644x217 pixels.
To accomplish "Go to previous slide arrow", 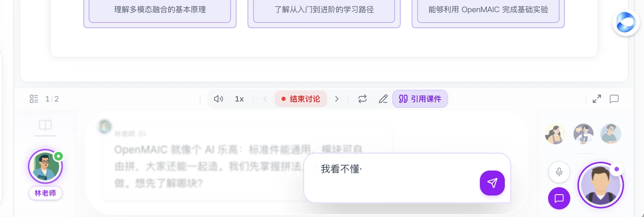I will (x=265, y=99).
